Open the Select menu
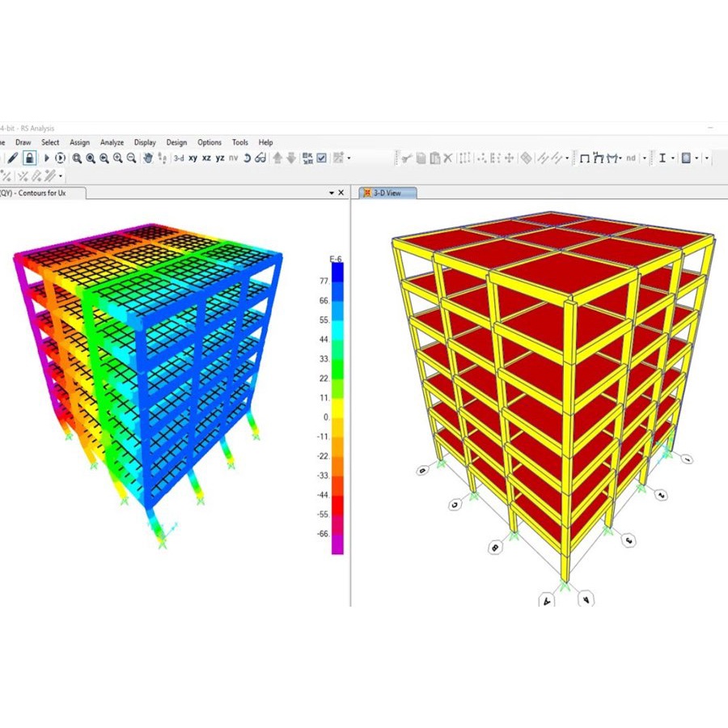 tap(50, 142)
